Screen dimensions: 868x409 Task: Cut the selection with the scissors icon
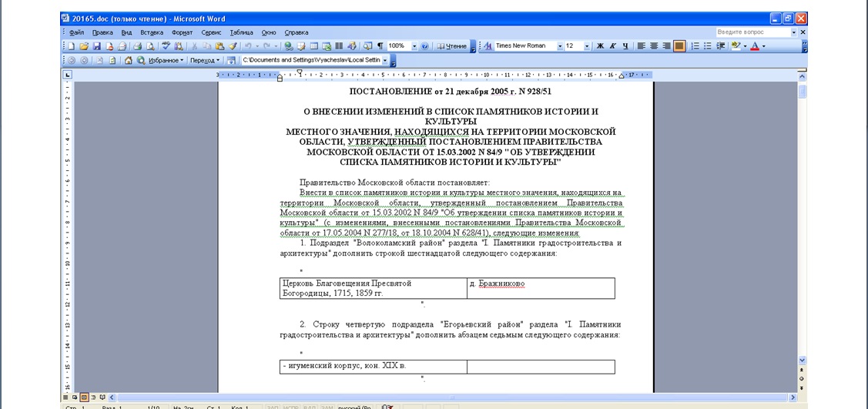(x=194, y=46)
